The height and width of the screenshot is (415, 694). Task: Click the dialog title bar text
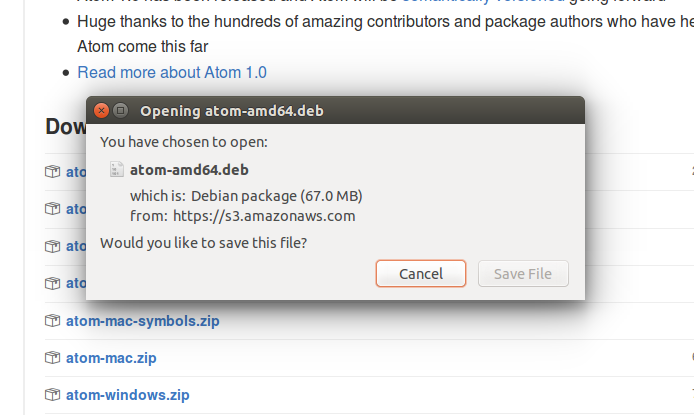(231, 111)
